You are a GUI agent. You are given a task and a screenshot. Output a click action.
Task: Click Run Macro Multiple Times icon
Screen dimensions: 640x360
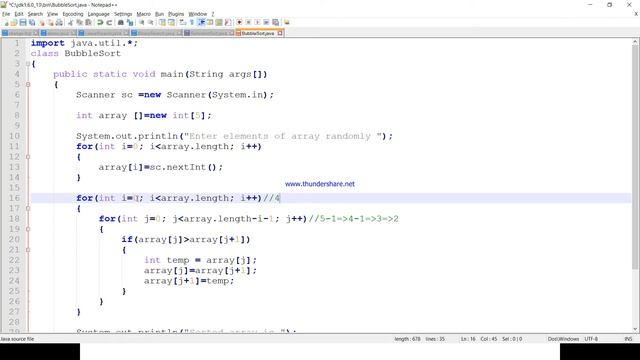[x=266, y=22]
